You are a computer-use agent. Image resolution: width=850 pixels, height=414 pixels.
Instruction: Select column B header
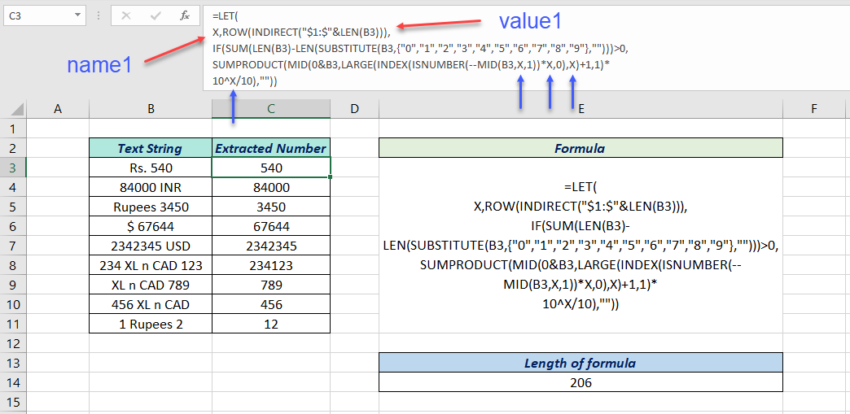[150, 108]
